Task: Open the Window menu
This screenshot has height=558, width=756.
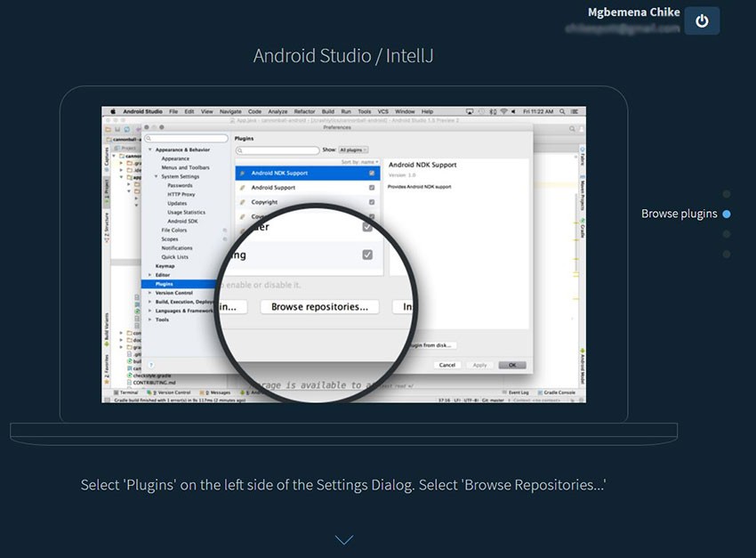Action: click(405, 111)
